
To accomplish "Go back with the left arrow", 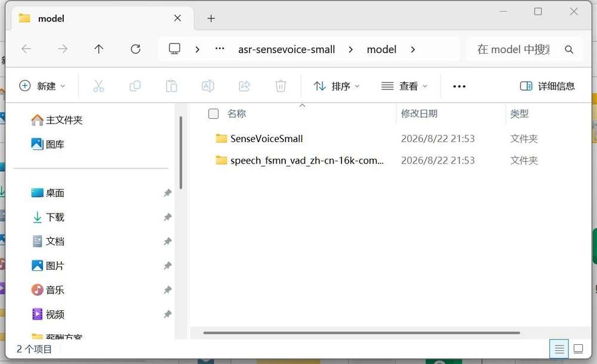I will pos(26,49).
